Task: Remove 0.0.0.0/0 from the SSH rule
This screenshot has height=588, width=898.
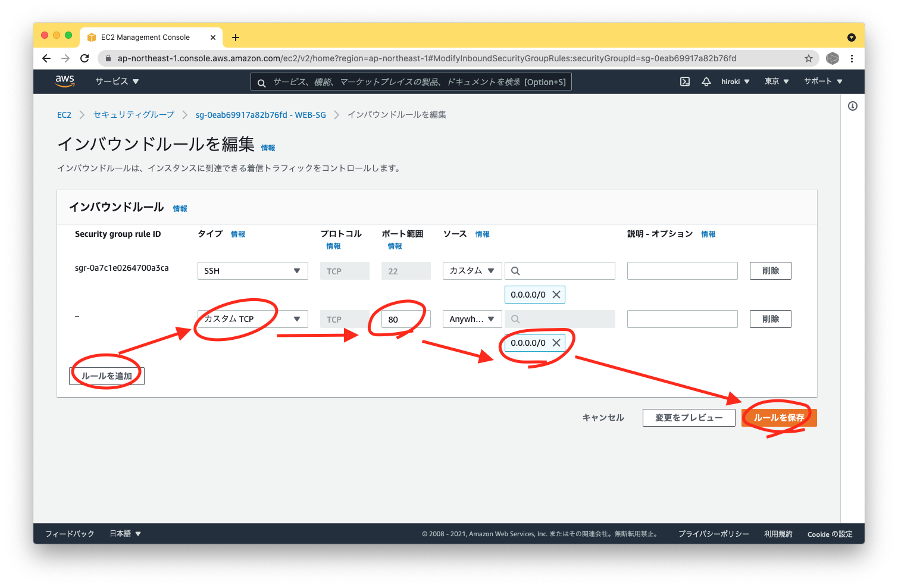Action: pos(556,295)
